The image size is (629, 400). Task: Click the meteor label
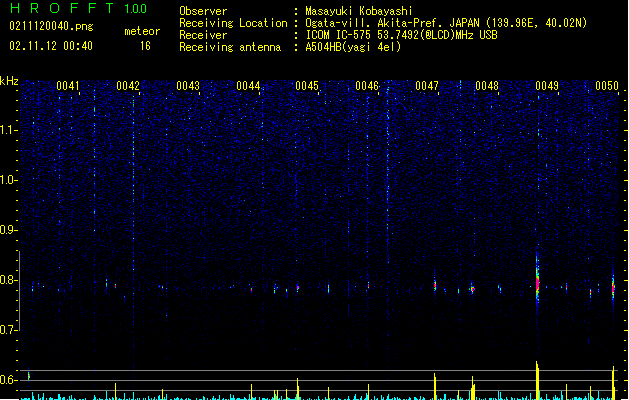[x=142, y=31]
